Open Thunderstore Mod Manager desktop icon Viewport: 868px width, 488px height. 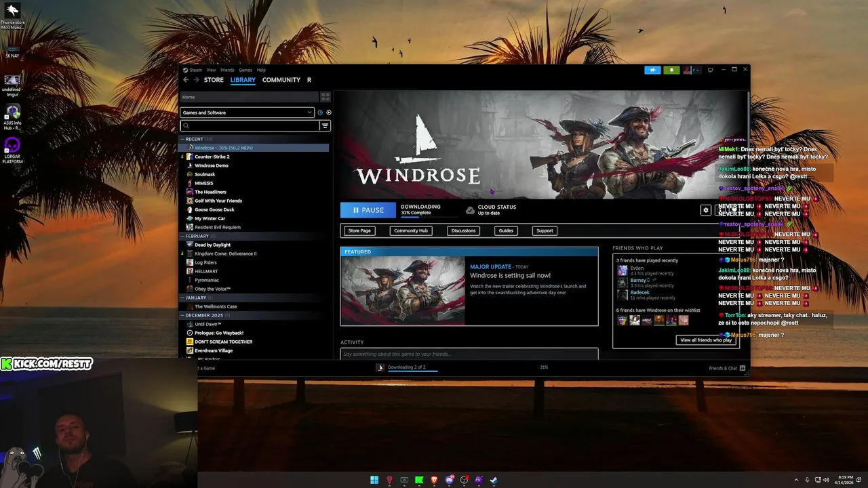pos(12,16)
